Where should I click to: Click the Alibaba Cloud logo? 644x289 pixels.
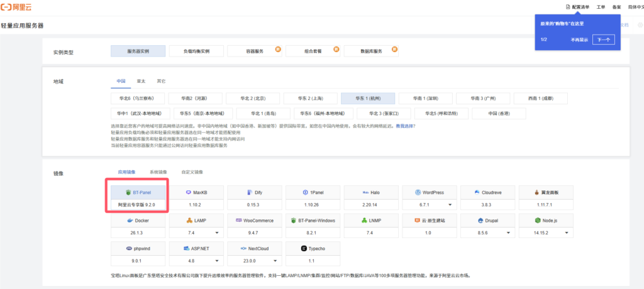coord(16,7)
